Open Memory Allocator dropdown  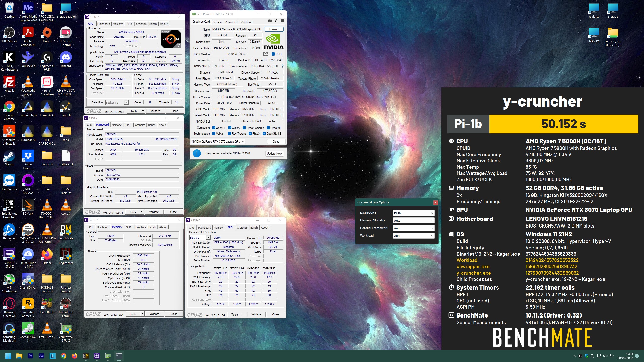click(x=414, y=220)
